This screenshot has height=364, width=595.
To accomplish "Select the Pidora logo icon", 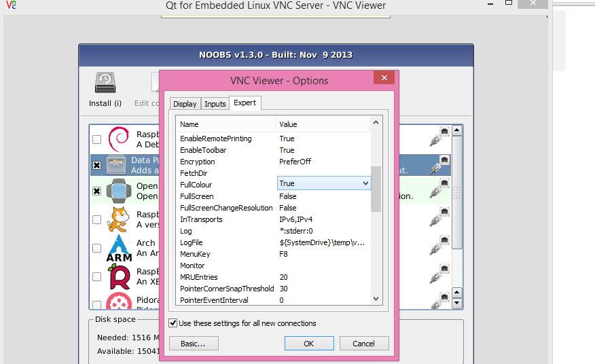I will 119,302.
